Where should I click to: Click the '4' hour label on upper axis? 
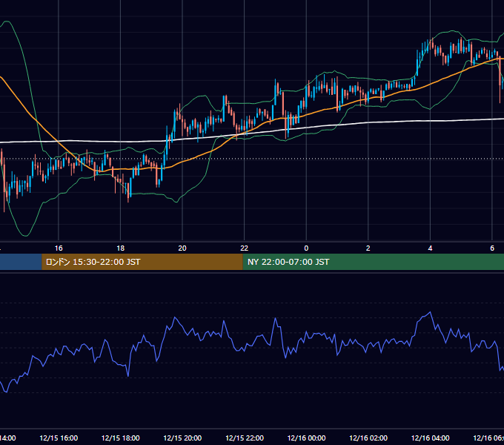pyautogui.click(x=430, y=248)
